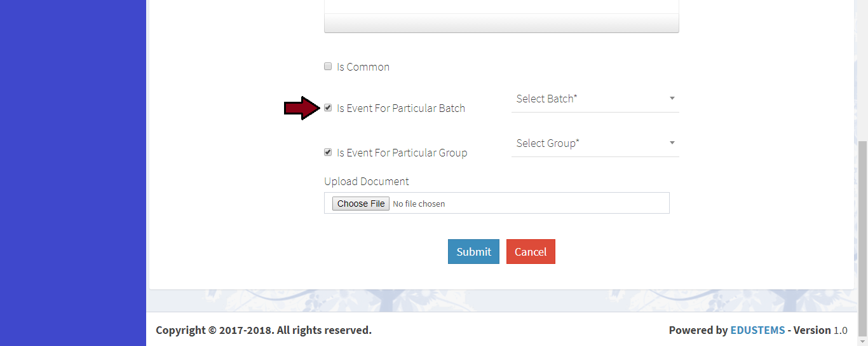
Task: Submit the event form
Action: point(473,251)
